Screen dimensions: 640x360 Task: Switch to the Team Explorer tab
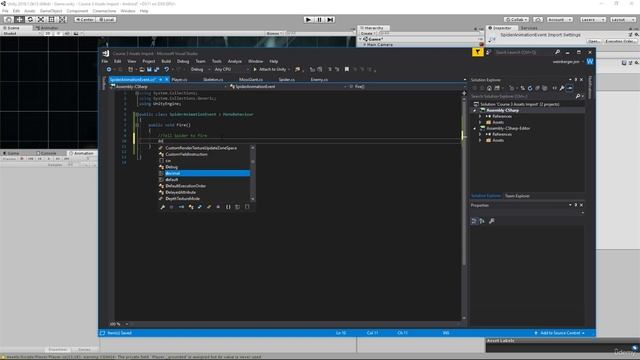point(517,196)
